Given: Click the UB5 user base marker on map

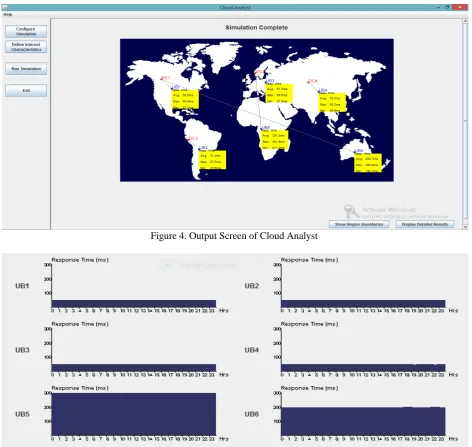Looking at the screenshot, I should coord(265,128).
